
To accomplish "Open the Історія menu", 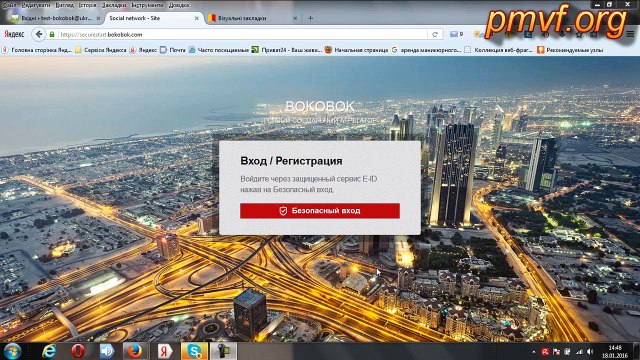I will coord(87,5).
